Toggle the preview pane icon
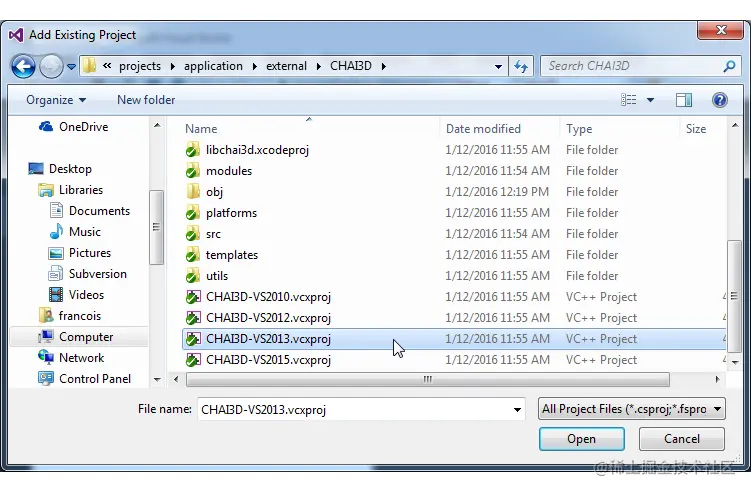Viewport: 751px width, 492px height. pos(683,100)
